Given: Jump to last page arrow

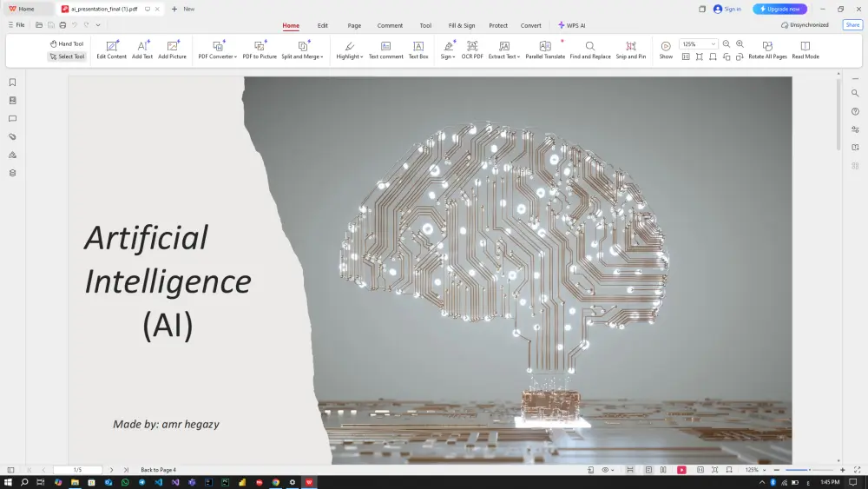Looking at the screenshot, I should pyautogui.click(x=126, y=470).
